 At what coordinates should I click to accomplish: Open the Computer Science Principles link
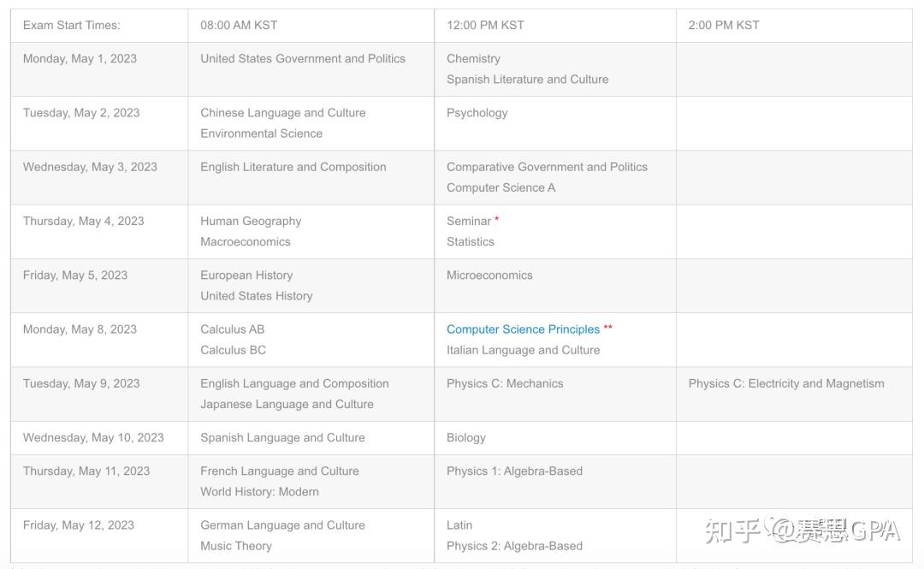[x=523, y=329]
